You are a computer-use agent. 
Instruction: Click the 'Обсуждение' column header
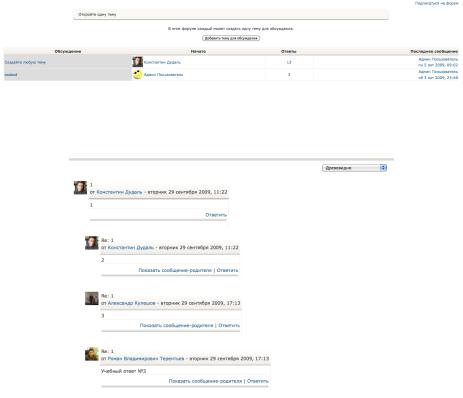coord(68,51)
